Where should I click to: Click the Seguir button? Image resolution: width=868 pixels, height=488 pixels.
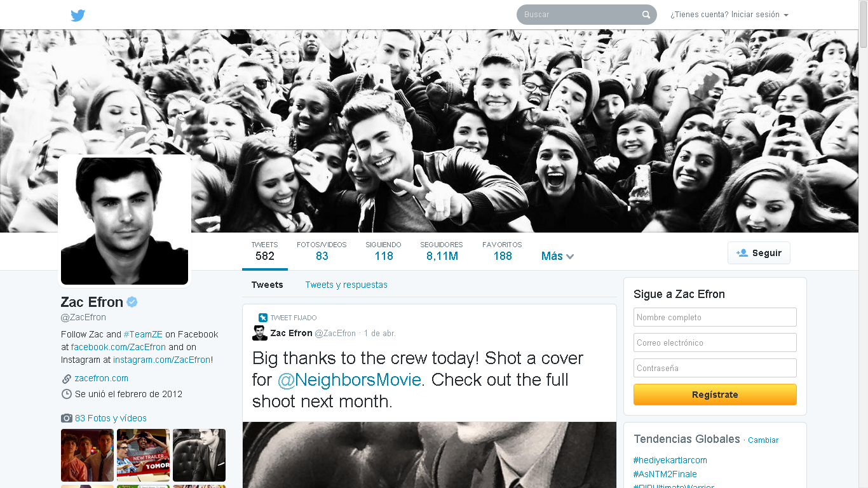759,253
